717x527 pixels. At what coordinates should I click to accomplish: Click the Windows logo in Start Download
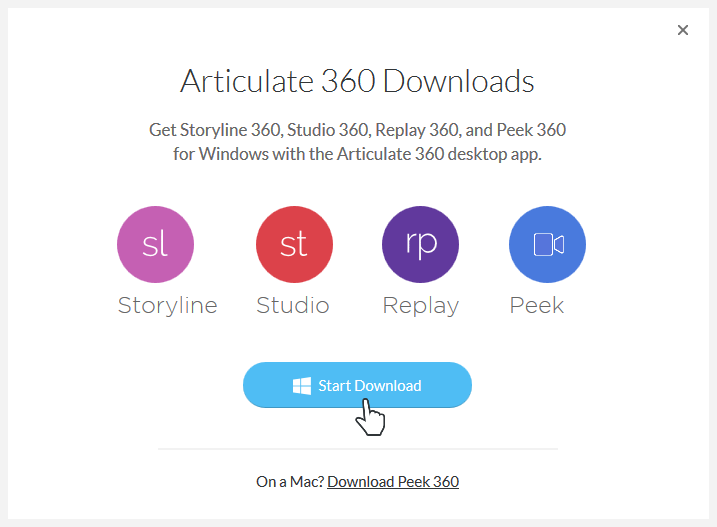click(x=302, y=386)
